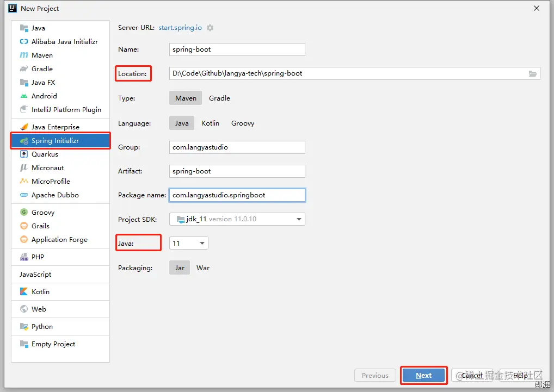Viewport: 554px width, 392px height.
Task: Browse for location with folder icon
Action: pos(532,73)
